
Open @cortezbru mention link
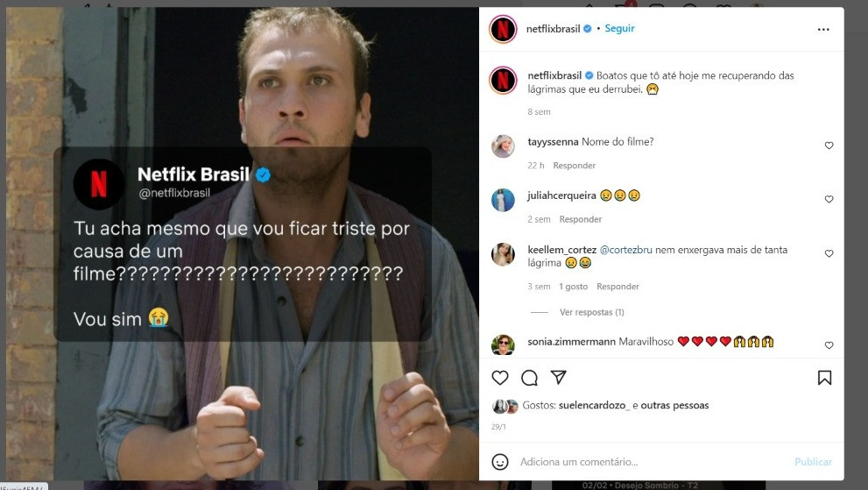(x=625, y=250)
